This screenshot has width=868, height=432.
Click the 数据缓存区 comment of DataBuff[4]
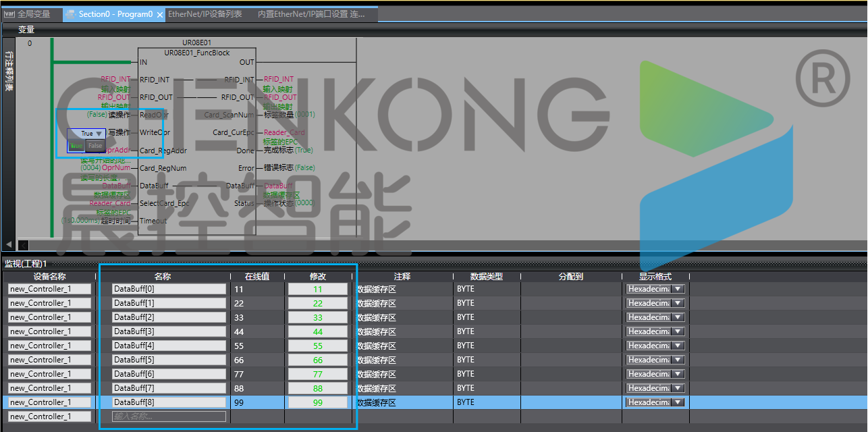[377, 346]
